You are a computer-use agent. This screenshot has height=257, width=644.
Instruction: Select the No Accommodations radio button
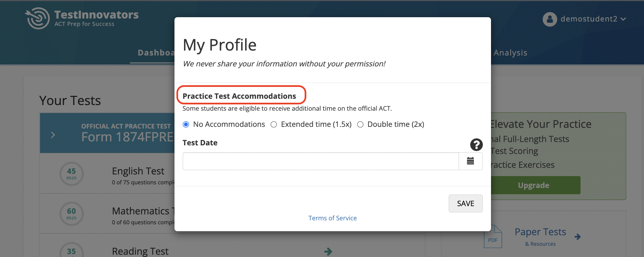point(186,125)
